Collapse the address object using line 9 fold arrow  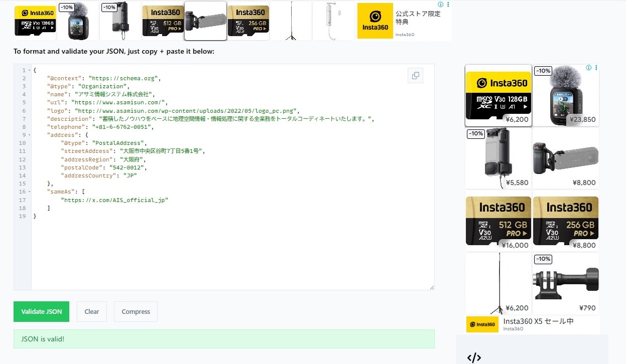(x=29, y=135)
